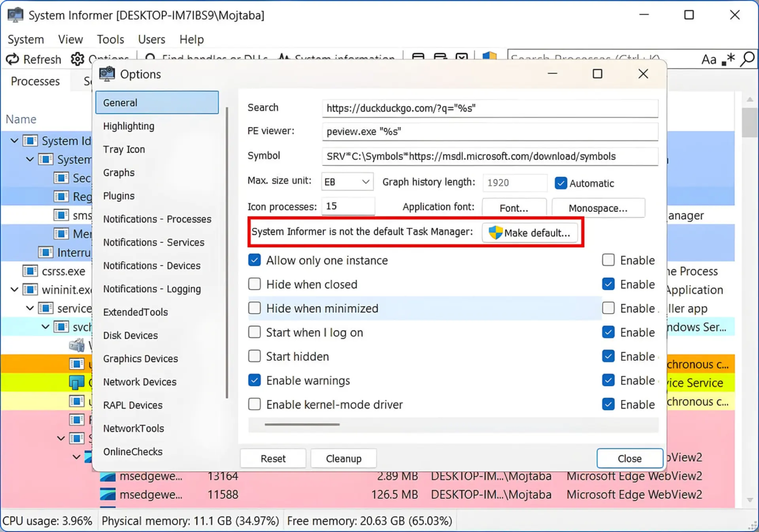The height and width of the screenshot is (532, 759).
Task: Click the blue monitor icon in yellow row
Action: point(77,382)
